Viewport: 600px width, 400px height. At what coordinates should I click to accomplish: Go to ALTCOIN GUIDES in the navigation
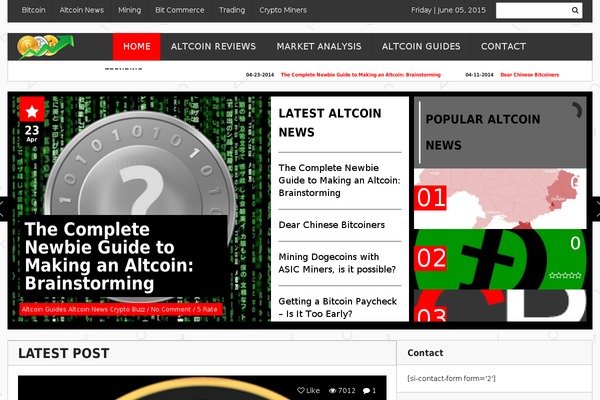coord(421,46)
